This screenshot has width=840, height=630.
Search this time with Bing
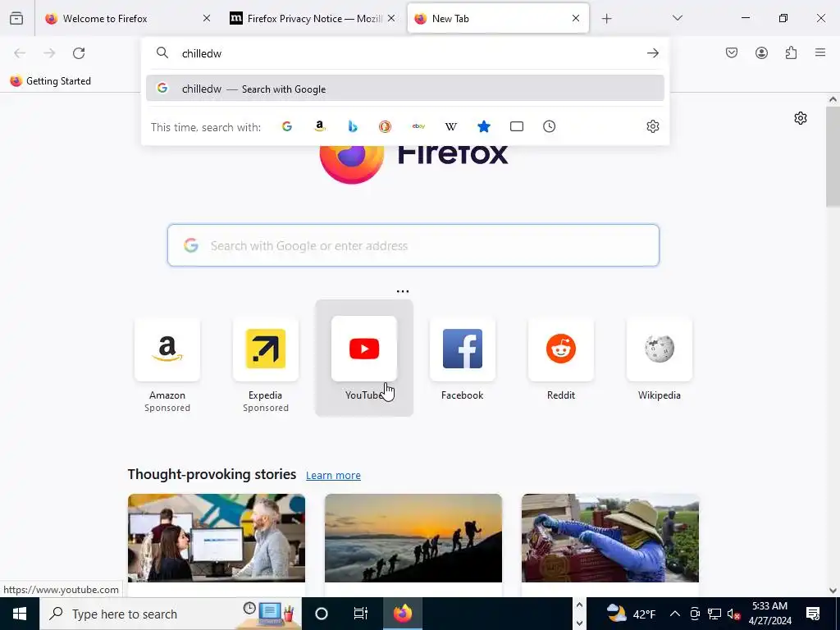(353, 126)
